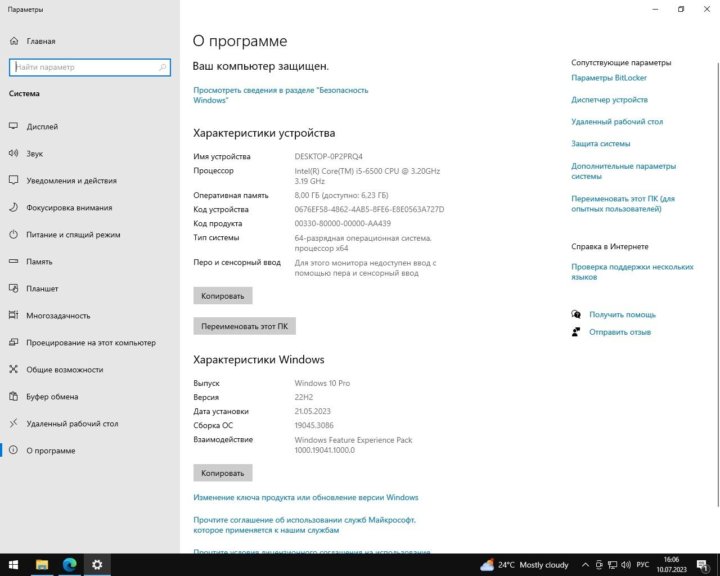Viewport: 720px width, 576px height.
Task: Open the Дисплей settings icon in sidebar
Action: click(x=14, y=127)
